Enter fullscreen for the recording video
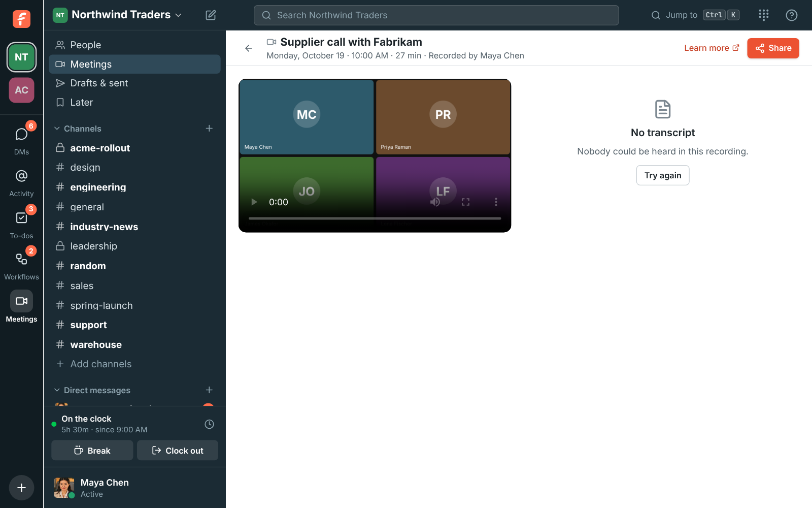 tap(465, 202)
